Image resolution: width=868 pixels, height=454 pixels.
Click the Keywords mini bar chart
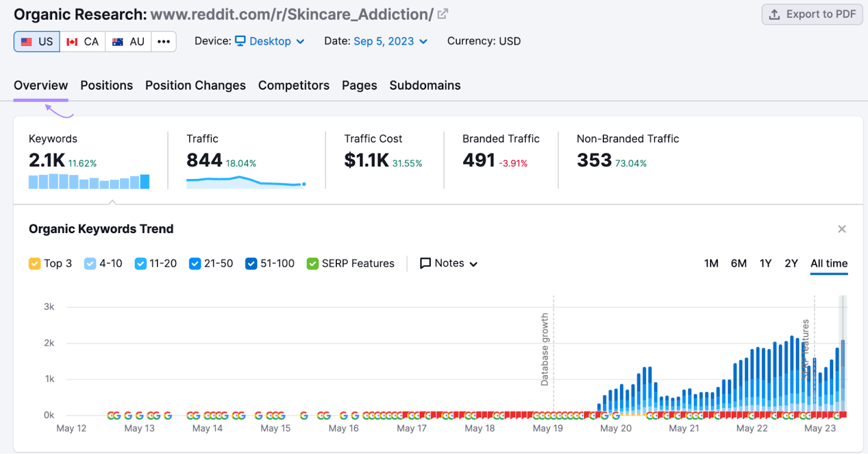(x=89, y=181)
